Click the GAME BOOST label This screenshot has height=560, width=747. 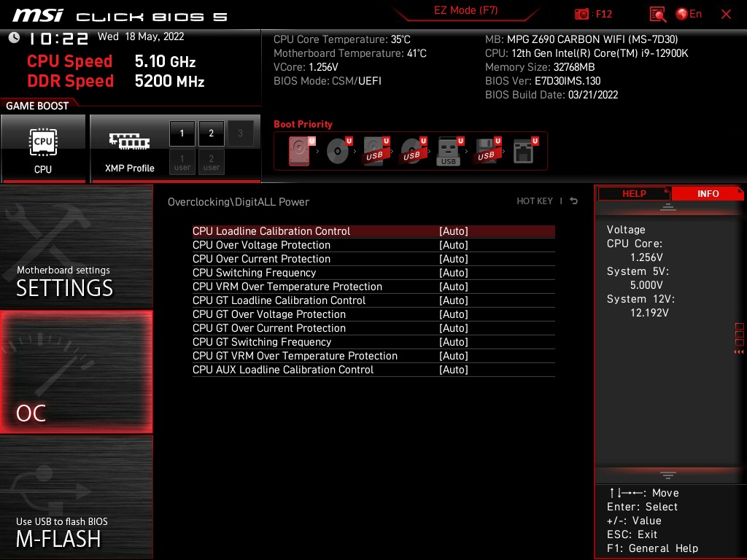[x=37, y=106]
